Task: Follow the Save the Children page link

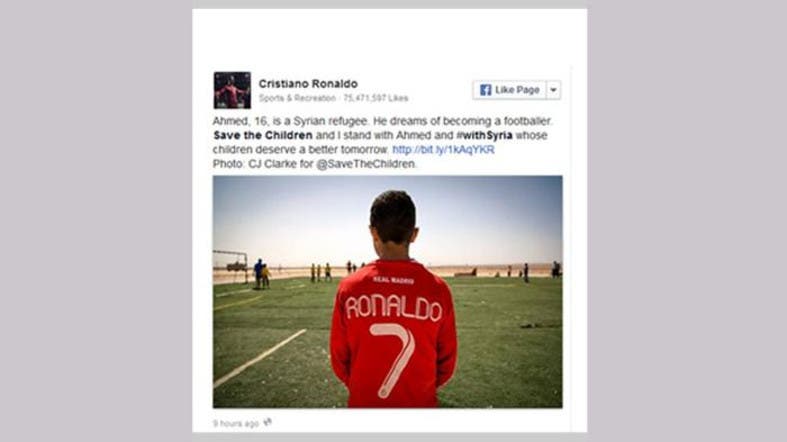Action: tap(263, 135)
